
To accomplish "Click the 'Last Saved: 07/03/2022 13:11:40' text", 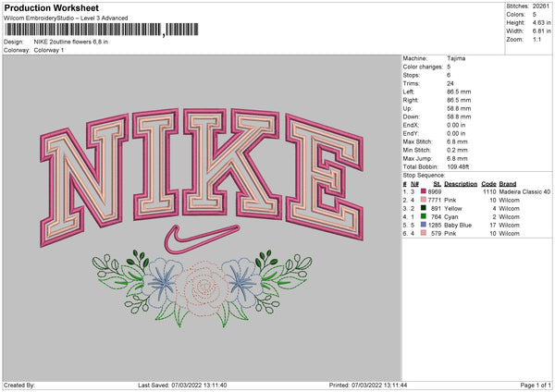I will [x=182, y=385].
